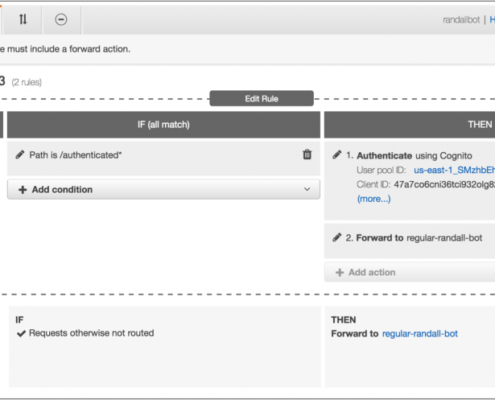Edit the Path is /authenticated* condition pencil
495x400 pixels.
[20, 155]
